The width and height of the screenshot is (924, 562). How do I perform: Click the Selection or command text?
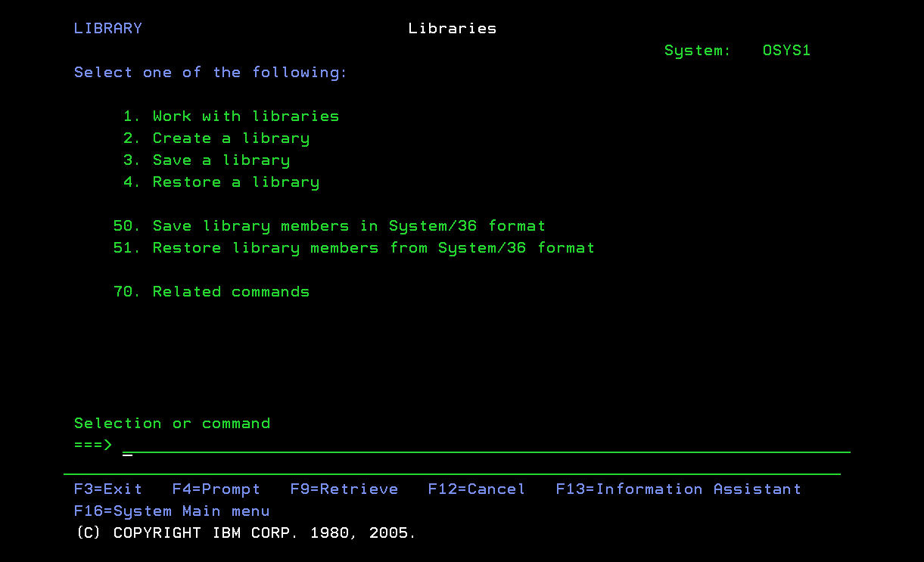click(x=172, y=423)
